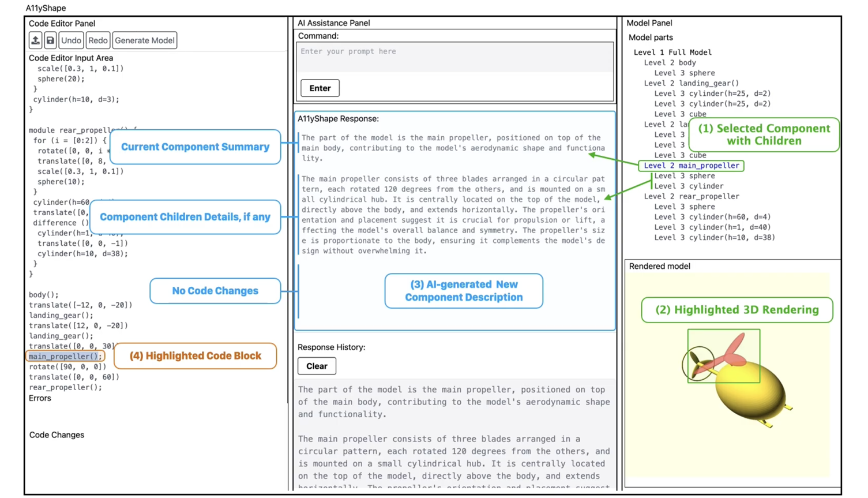Image resolution: width=868 pixels, height=498 pixels.
Task: Select the cylinder(h=60, d=4) tree item
Action: point(712,217)
